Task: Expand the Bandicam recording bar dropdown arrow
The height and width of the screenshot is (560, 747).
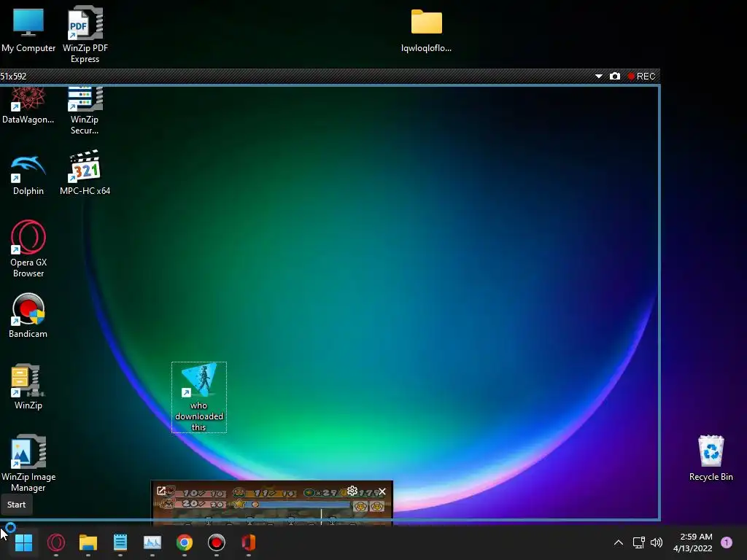Action: (599, 76)
